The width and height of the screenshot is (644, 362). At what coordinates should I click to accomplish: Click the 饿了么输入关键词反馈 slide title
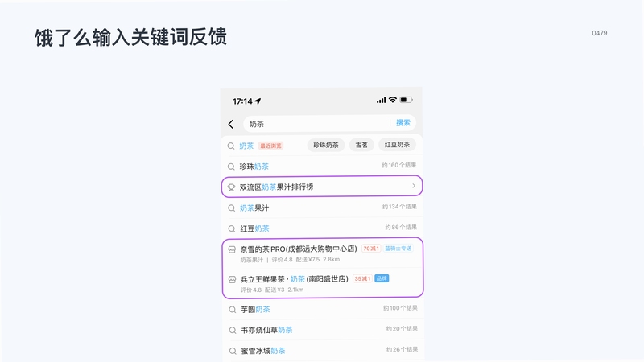coord(130,37)
